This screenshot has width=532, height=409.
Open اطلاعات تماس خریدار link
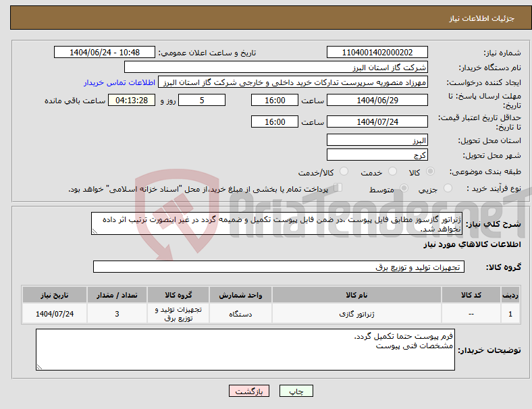pyautogui.click(x=119, y=82)
